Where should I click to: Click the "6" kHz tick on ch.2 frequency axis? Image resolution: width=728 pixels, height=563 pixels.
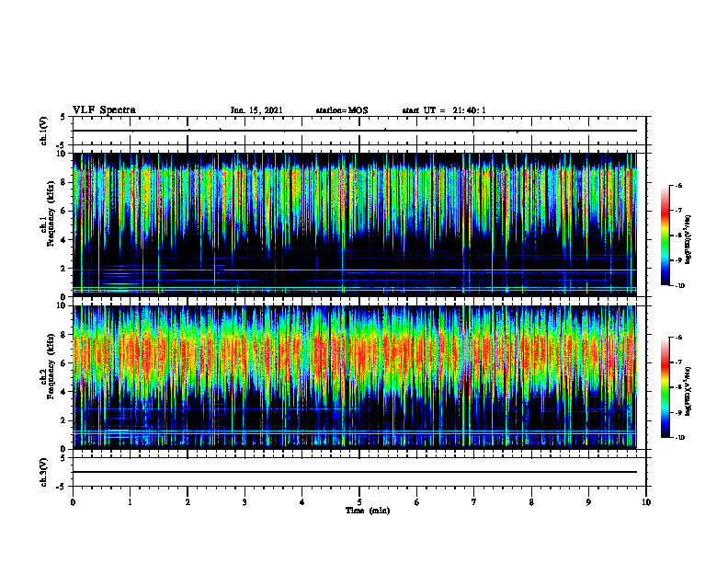(x=64, y=363)
